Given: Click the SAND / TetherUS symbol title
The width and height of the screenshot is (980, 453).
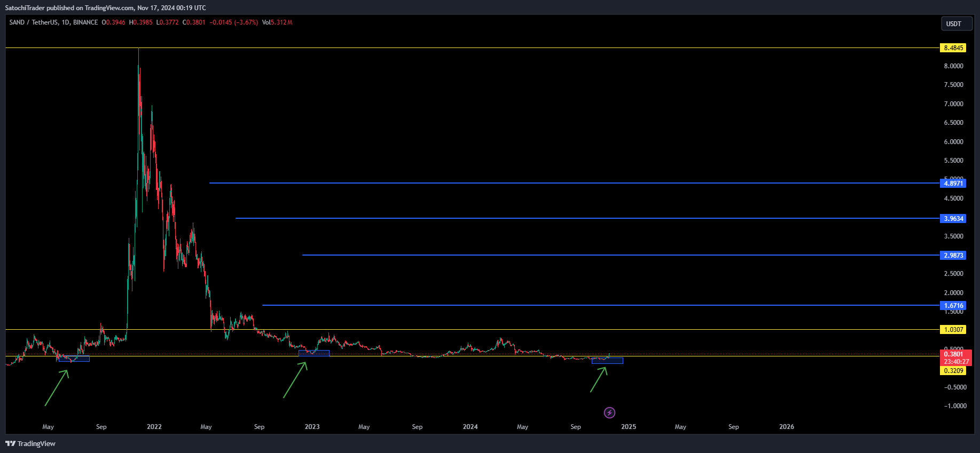Looking at the screenshot, I should click(x=53, y=22).
